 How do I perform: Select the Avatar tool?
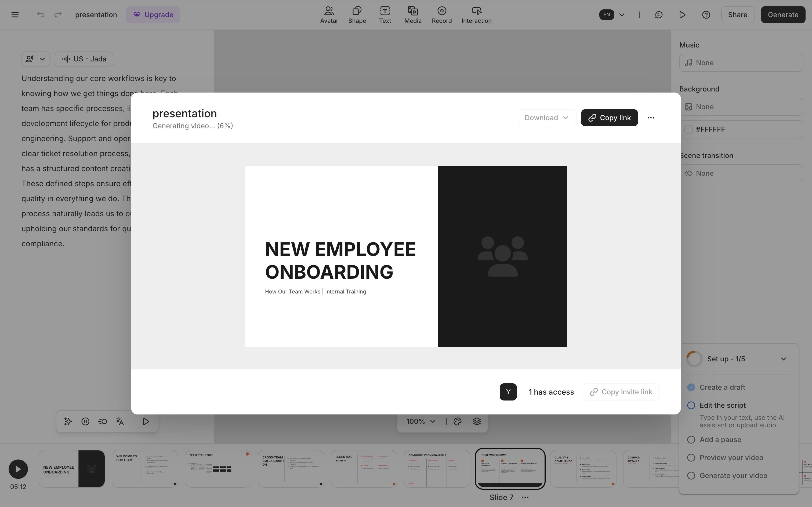point(329,15)
